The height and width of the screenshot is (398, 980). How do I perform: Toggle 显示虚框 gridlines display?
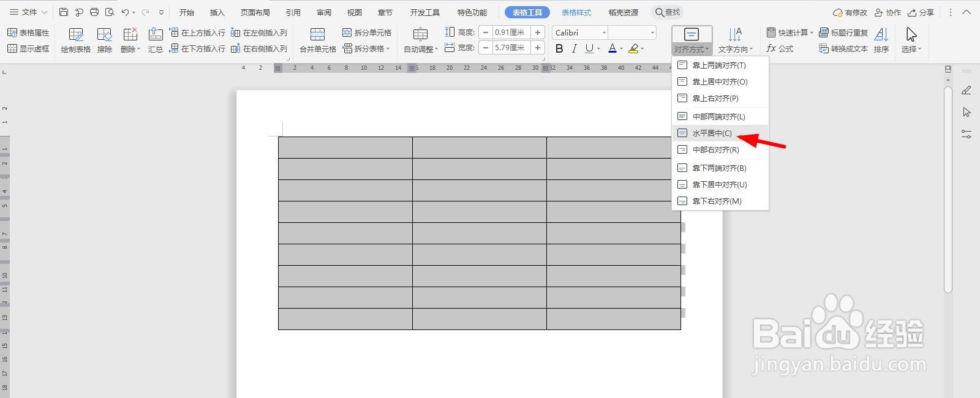click(28, 48)
